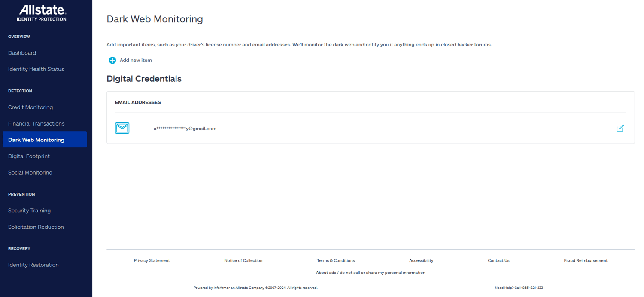This screenshot has height=297, width=644.
Task: Select Dark Web Monitoring sidebar item
Action: (45, 140)
